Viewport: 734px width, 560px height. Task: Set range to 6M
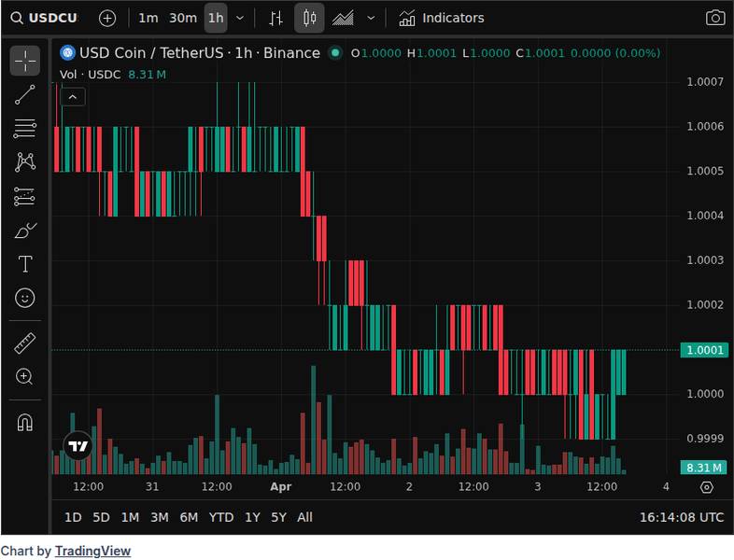coord(189,517)
